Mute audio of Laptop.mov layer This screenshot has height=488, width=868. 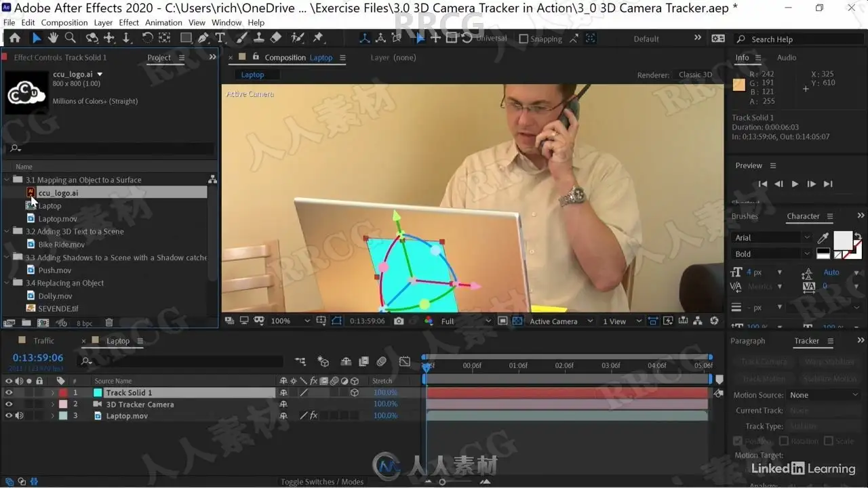pos(19,415)
